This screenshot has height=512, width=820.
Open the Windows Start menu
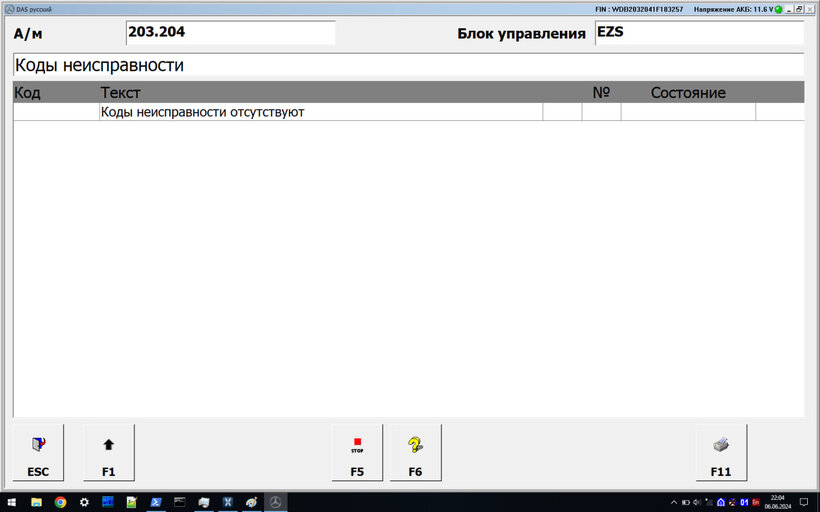pyautogui.click(x=12, y=503)
